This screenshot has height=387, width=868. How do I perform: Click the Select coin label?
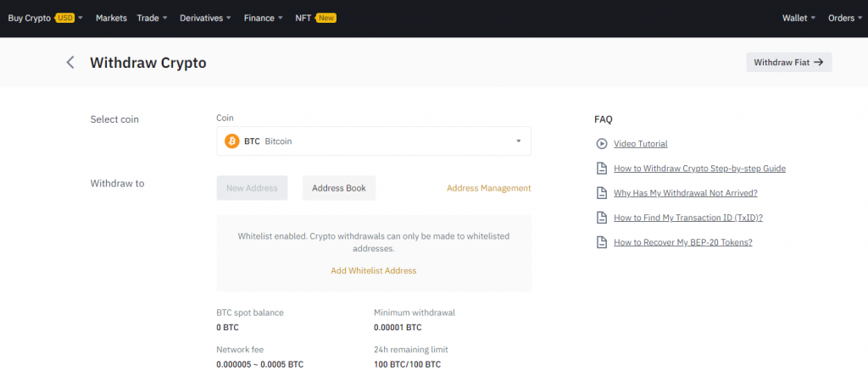click(114, 119)
